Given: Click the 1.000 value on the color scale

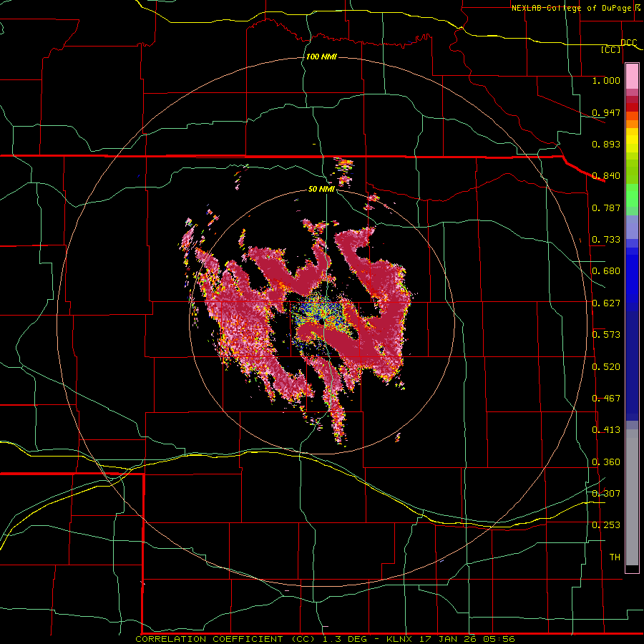Looking at the screenshot, I should pos(606,80).
